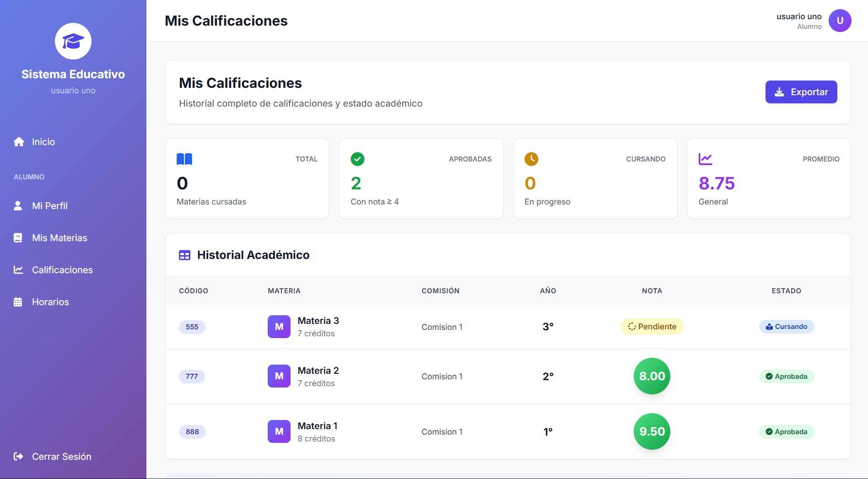Open Horarios using the calendar icon
The image size is (868, 479).
tap(18, 301)
